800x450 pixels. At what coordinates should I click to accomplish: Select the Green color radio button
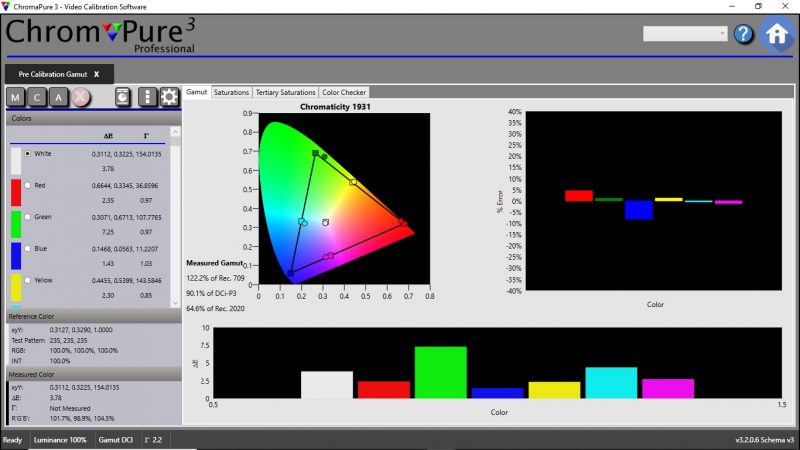[x=27, y=217]
